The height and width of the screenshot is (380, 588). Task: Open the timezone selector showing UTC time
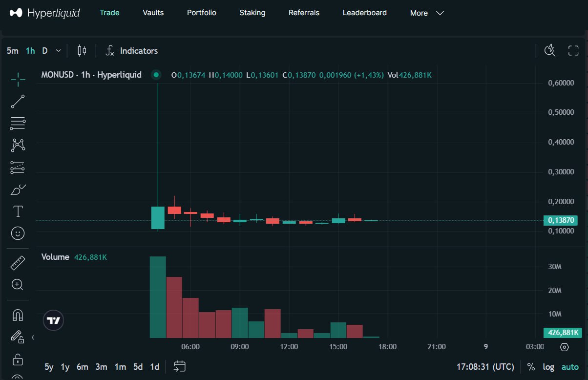tap(485, 367)
